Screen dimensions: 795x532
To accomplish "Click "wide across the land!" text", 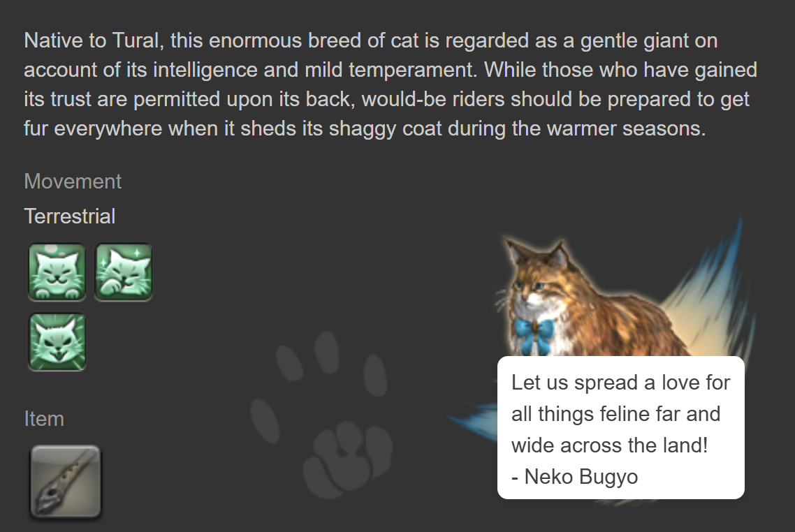I will 609,445.
